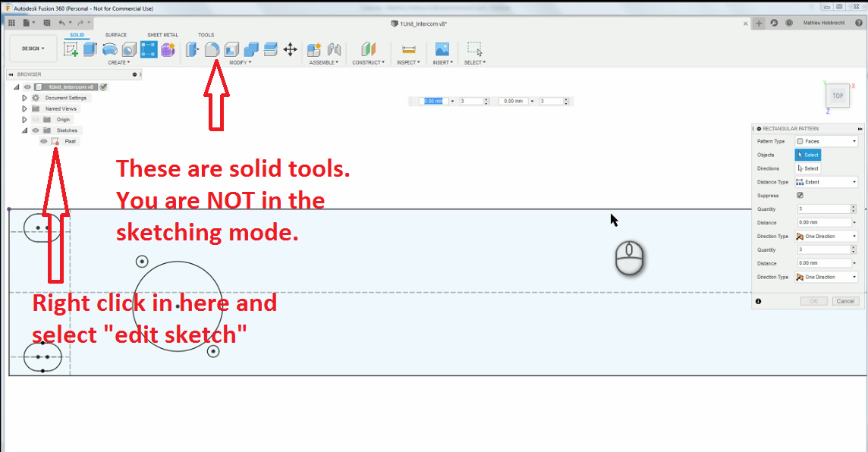Click the Save icon

[47, 23]
